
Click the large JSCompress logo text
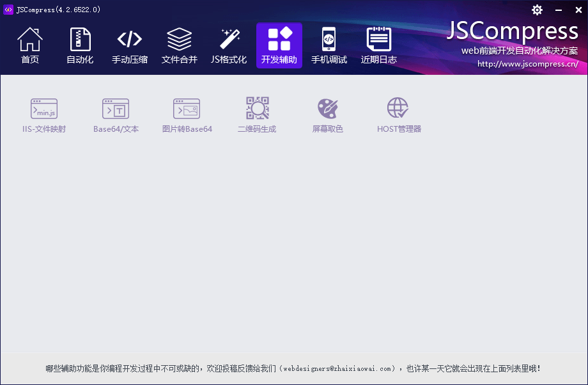tap(512, 31)
